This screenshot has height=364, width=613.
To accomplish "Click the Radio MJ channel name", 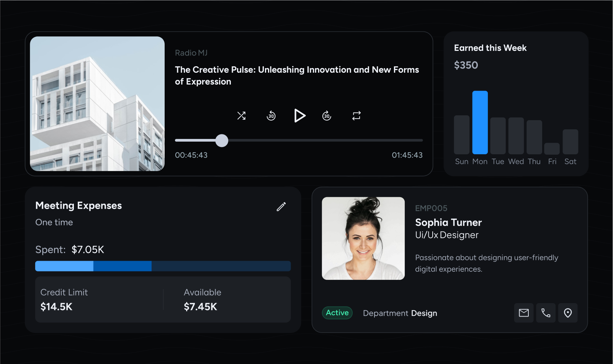I will (191, 53).
